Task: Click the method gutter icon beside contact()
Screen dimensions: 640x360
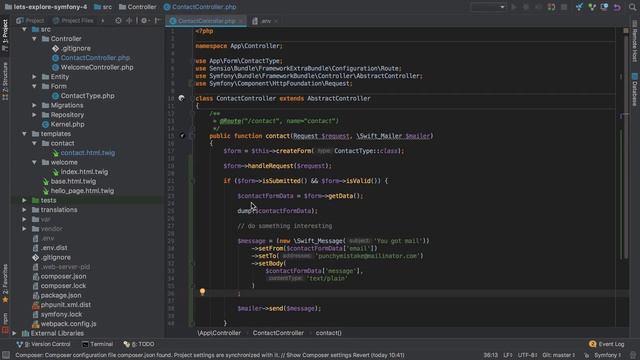Action: click(x=182, y=136)
